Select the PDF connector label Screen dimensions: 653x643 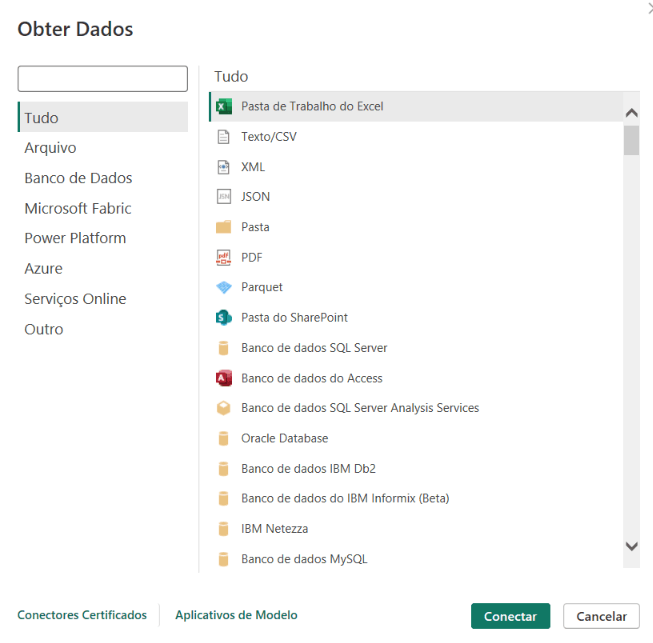(x=252, y=257)
